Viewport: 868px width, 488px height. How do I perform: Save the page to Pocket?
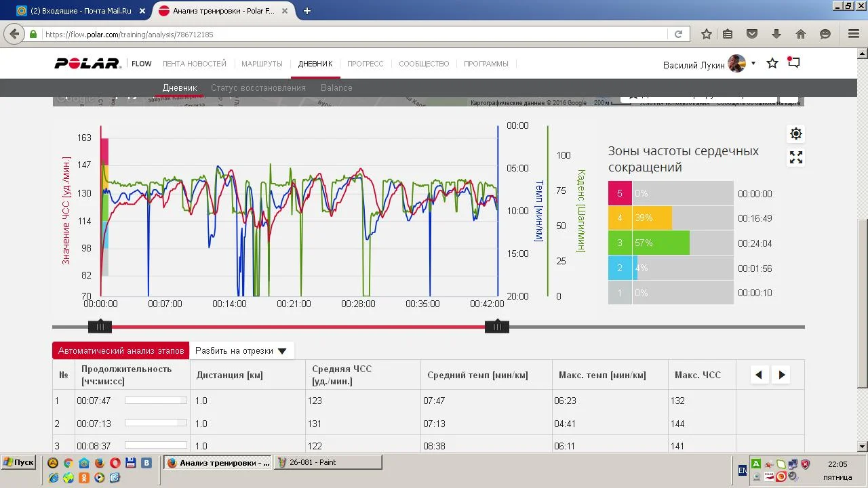click(x=752, y=34)
